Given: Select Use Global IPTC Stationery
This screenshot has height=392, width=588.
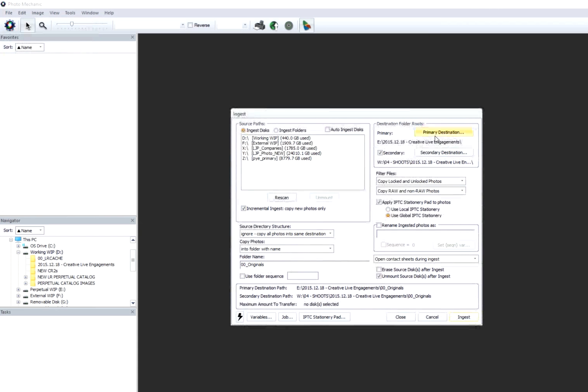Looking at the screenshot, I should pyautogui.click(x=388, y=216).
